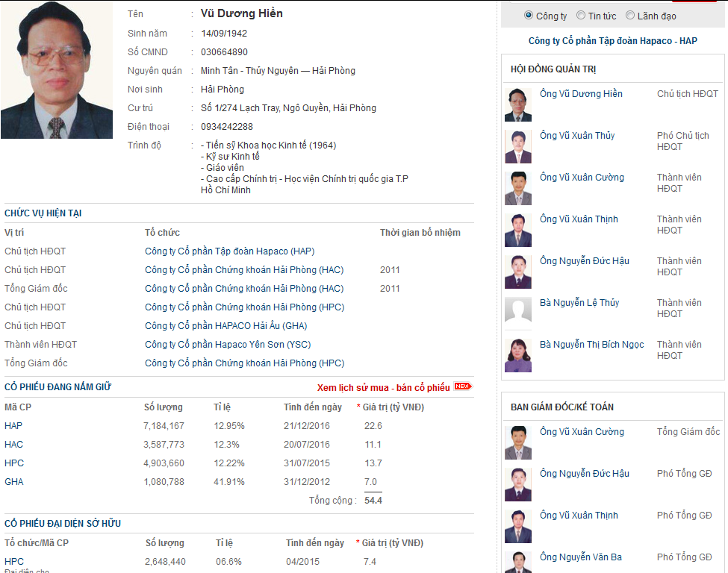Click the red NEW badge icon

(462, 386)
